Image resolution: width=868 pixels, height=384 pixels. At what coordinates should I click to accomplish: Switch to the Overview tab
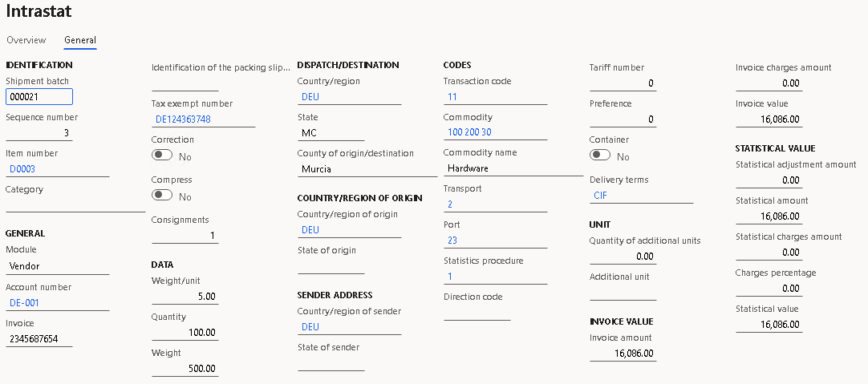coord(26,40)
